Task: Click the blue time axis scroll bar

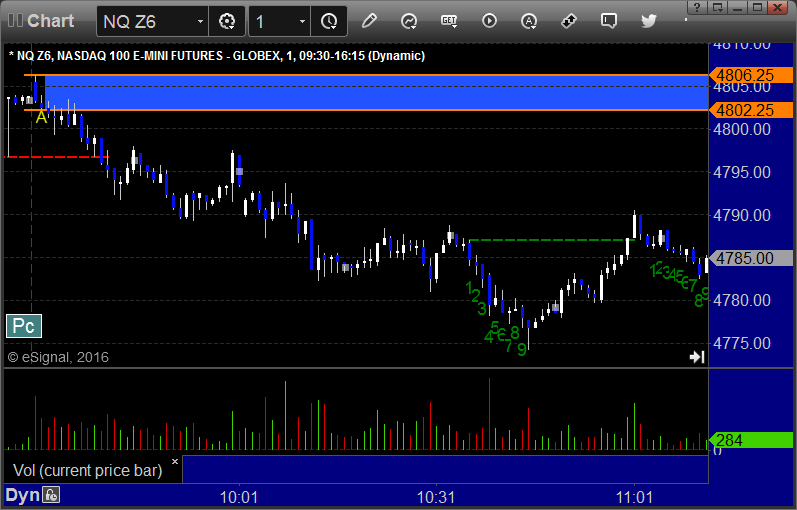Action: (445, 469)
